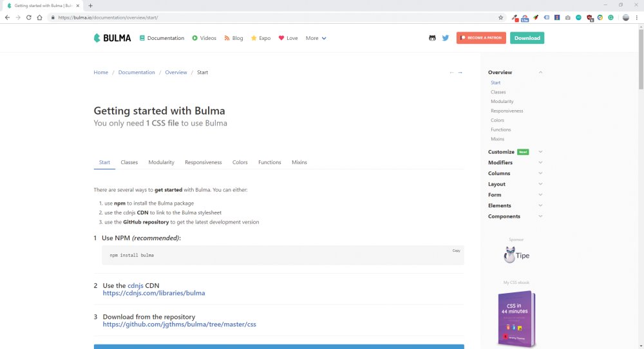644x349 pixels.
Task: Select Modularity in the sidebar
Action: (x=502, y=101)
